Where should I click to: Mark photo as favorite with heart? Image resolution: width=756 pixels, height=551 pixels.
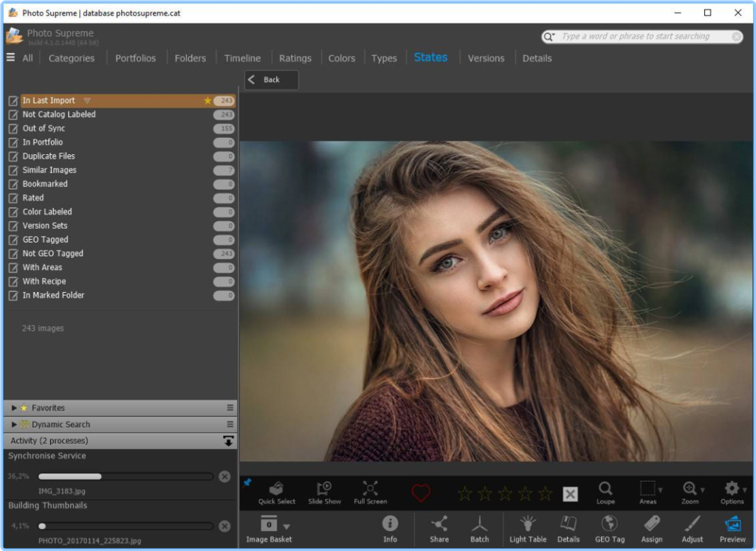tap(421, 493)
